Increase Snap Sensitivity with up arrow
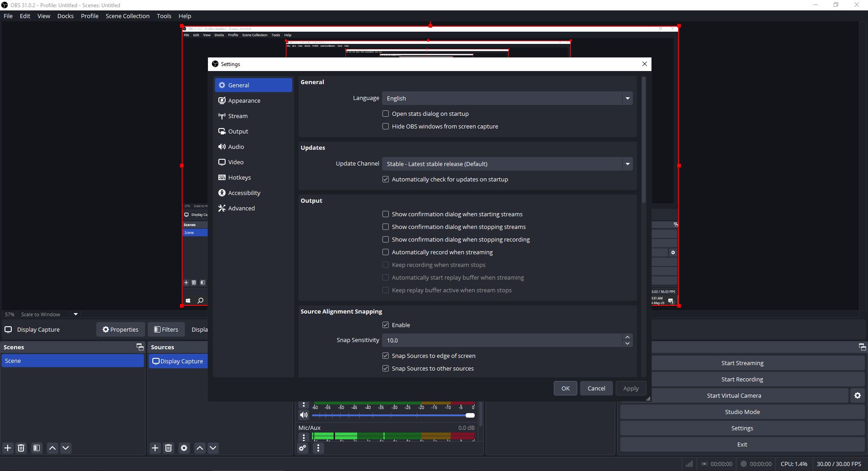This screenshot has height=471, width=868. [x=627, y=337]
